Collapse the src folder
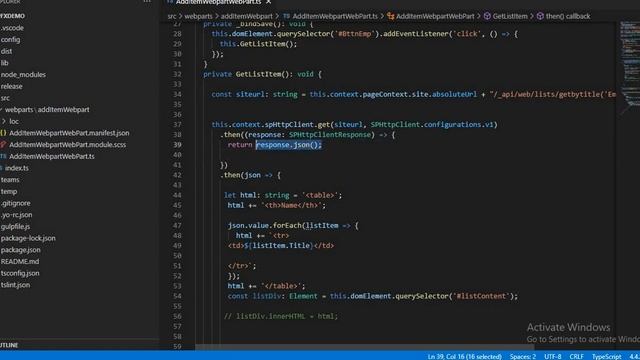Viewport: 640px width, 360px height. pos(5,98)
